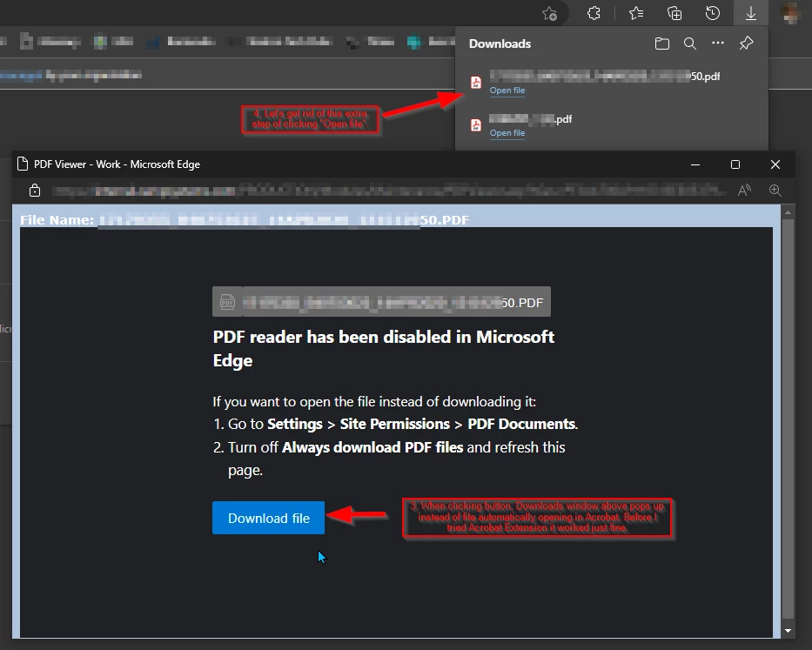Search downloads using magnifier icon
Viewport: 812px width, 650px height.
click(x=690, y=44)
